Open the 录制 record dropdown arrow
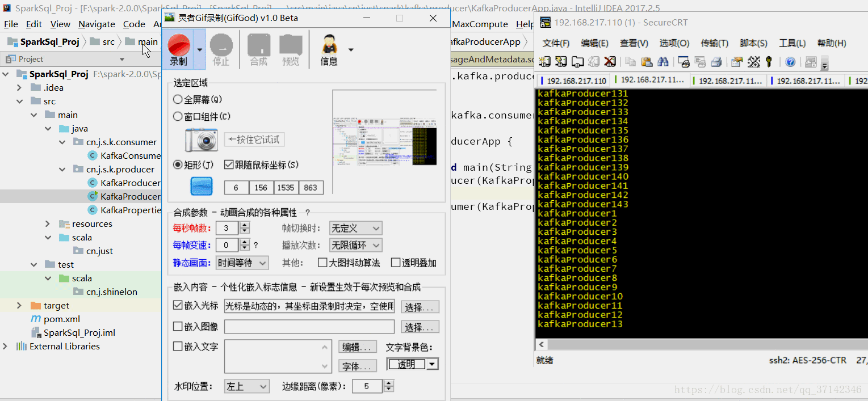The width and height of the screenshot is (868, 401). pyautogui.click(x=199, y=49)
